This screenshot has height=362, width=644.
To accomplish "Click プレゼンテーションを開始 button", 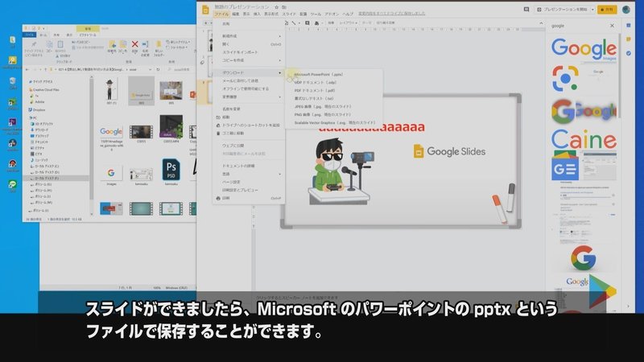I will [562, 10].
